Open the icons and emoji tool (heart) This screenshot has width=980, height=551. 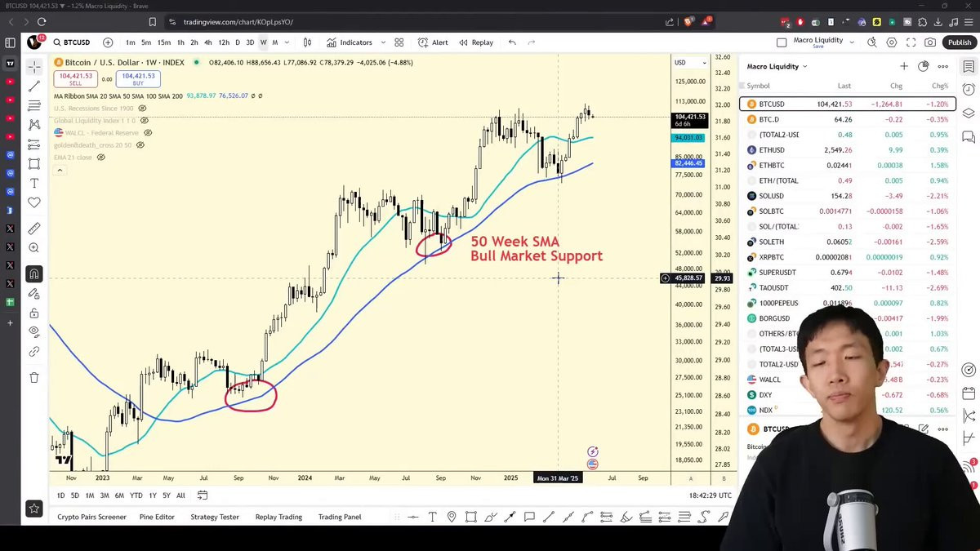34,202
